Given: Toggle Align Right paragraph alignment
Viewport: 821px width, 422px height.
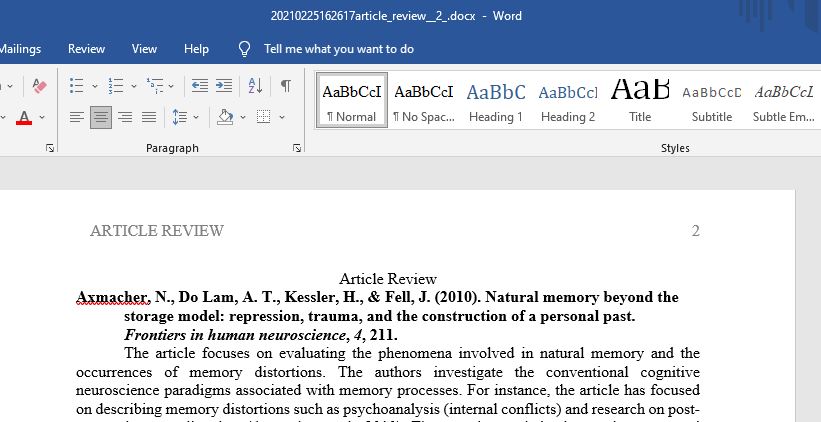Looking at the screenshot, I should pyautogui.click(x=125, y=117).
